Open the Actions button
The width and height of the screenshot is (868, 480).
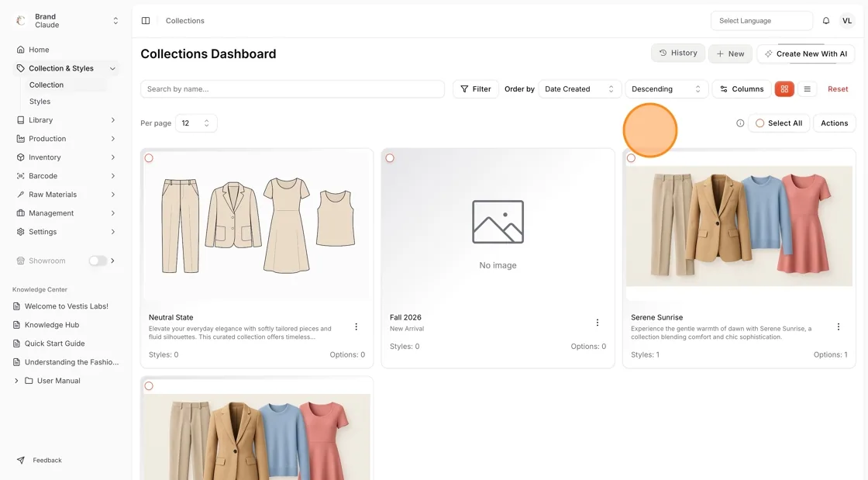point(834,123)
